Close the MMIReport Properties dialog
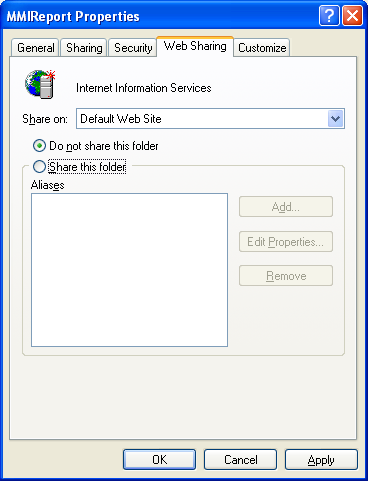368x481 pixels. coord(352,15)
